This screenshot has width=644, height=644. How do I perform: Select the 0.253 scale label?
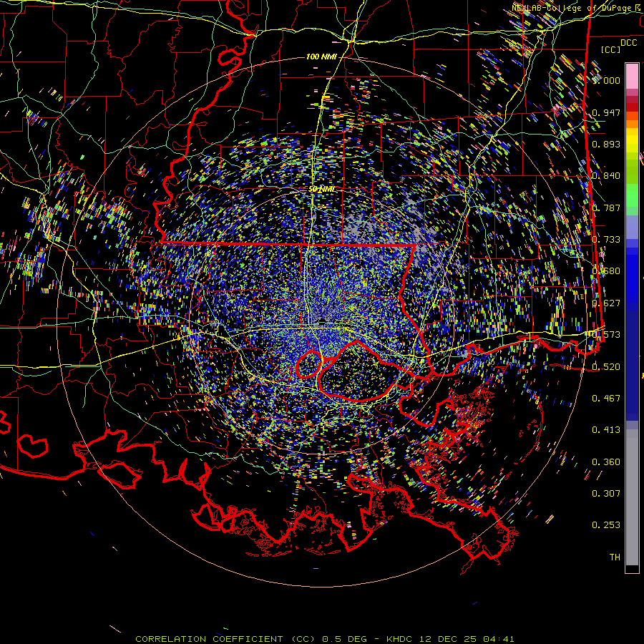point(606,525)
